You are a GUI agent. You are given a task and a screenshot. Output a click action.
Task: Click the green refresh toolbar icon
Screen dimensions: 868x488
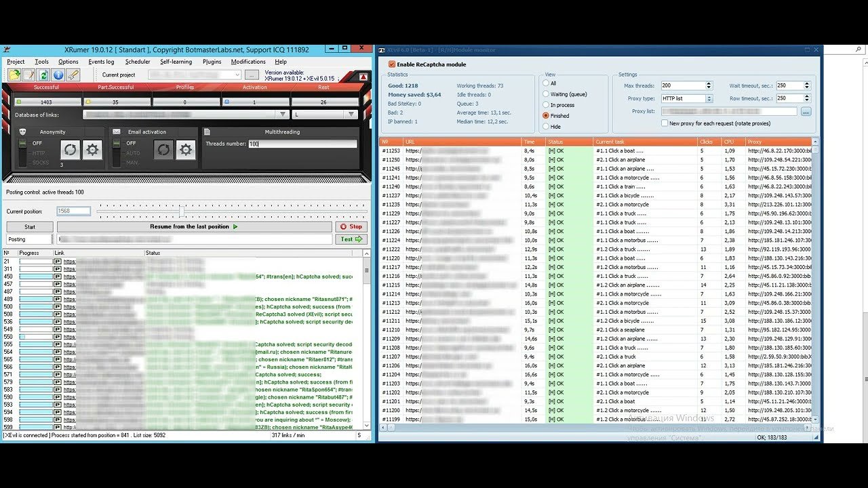point(43,75)
